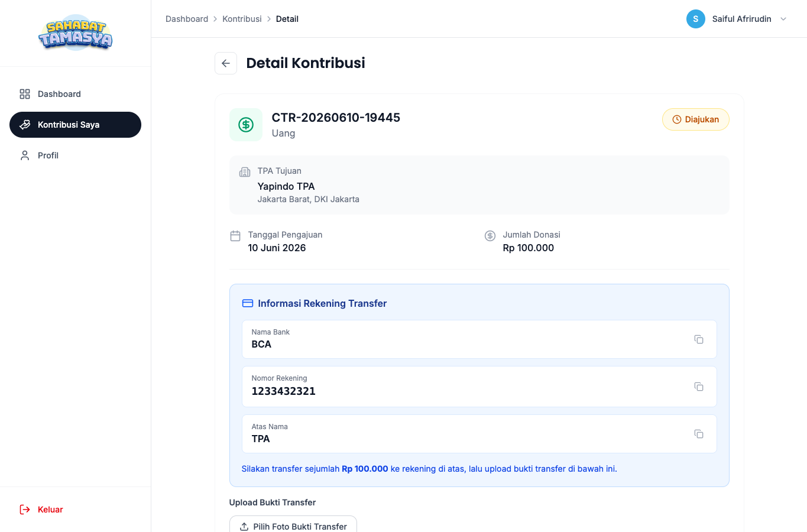
Task: Go to Dashboard from the sidebar
Action: [x=75, y=94]
